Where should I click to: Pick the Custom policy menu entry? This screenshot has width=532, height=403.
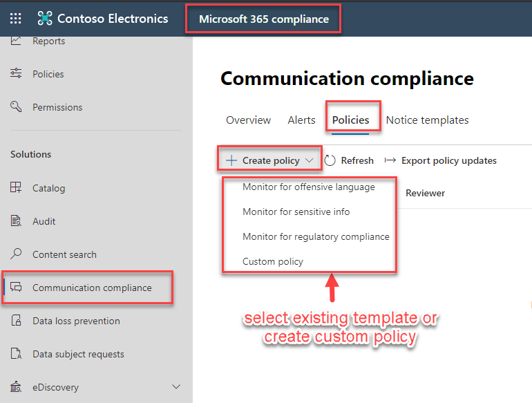[x=272, y=261]
